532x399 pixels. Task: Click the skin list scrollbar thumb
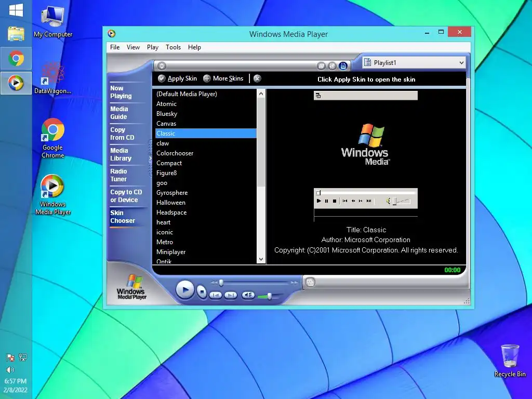(261, 142)
